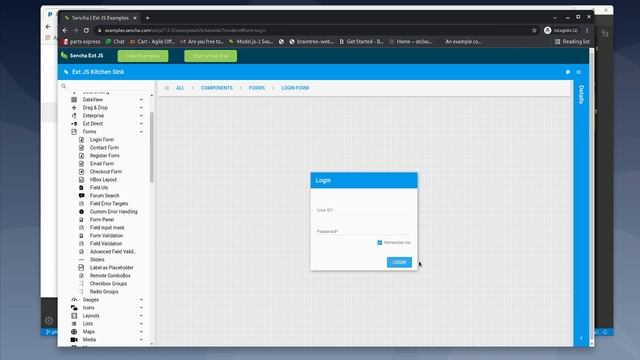Viewport: 640px width, 360px height.
Task: Open the Get Started bookmark
Action: [x=361, y=42]
